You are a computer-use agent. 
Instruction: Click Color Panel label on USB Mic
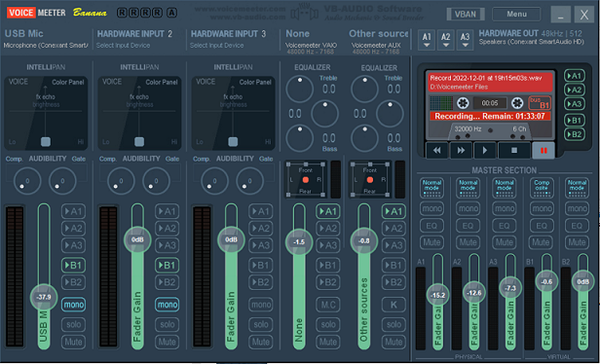68,82
